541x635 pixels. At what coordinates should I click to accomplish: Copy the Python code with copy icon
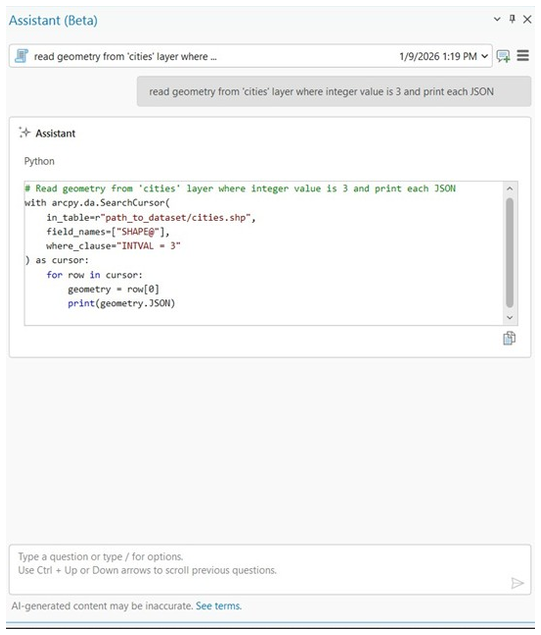pyautogui.click(x=509, y=338)
